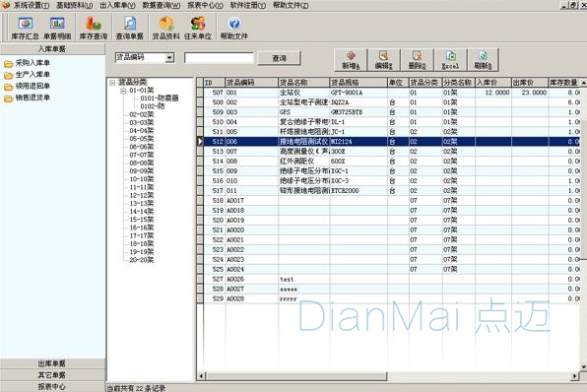Select tree item 10-10架
Viewport: 587px width, 392px height.
(x=142, y=179)
